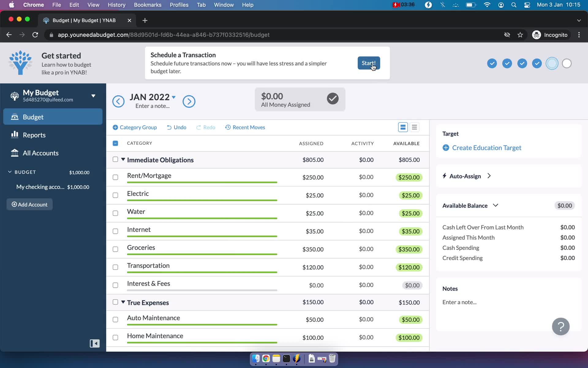This screenshot has height=368, width=588.
Task: Expand the Immediate Obligations category group
Action: 123,159
